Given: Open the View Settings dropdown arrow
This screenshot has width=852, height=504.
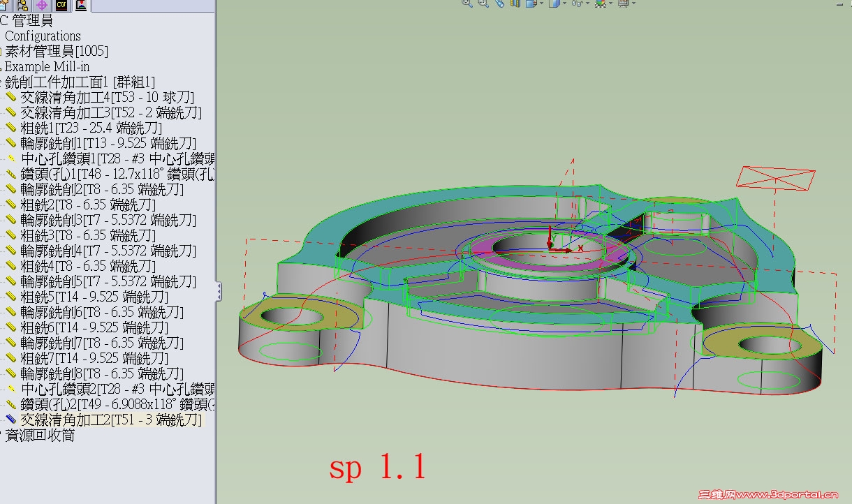Looking at the screenshot, I should tap(633, 3).
